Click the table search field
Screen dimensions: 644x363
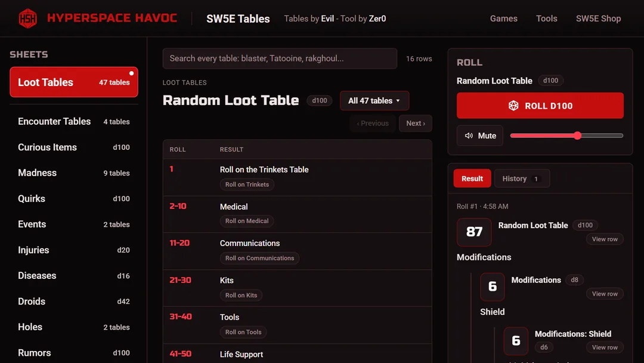280,59
